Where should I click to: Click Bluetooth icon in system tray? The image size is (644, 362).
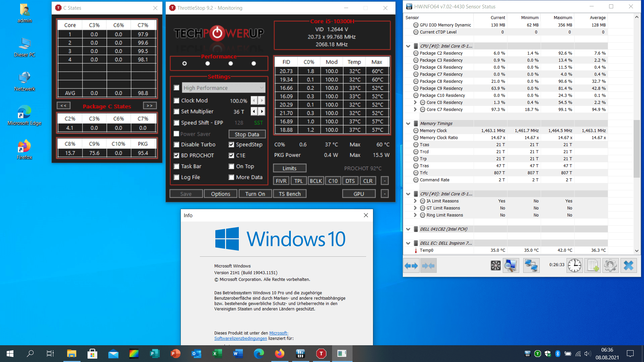(558, 354)
